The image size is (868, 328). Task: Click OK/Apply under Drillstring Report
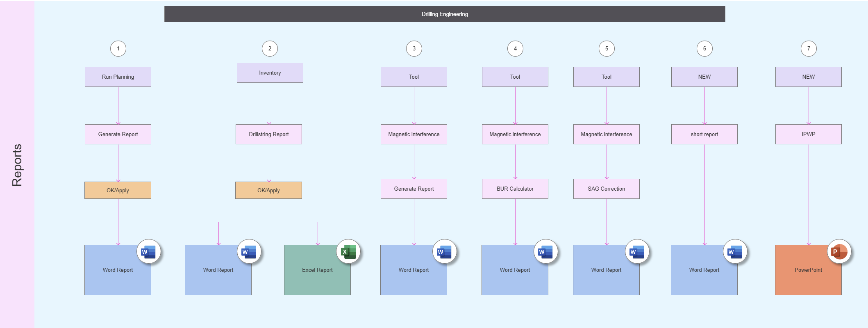coord(268,190)
